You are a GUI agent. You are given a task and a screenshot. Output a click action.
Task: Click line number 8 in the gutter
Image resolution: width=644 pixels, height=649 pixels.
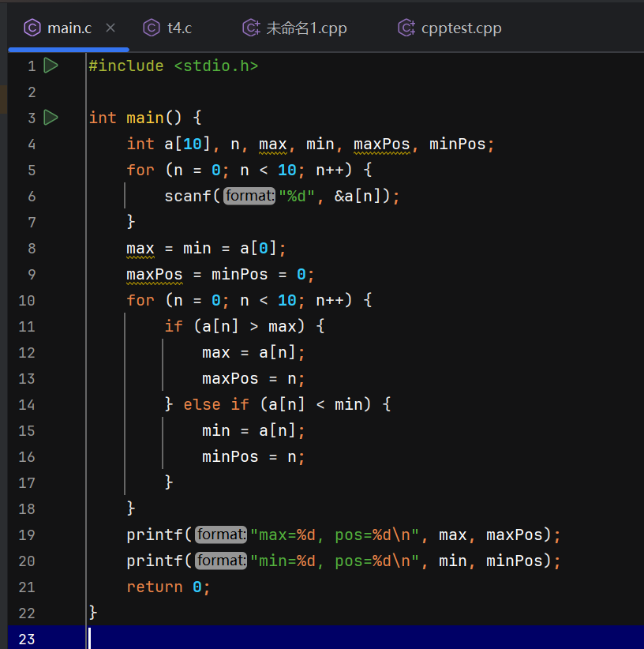pyautogui.click(x=31, y=248)
